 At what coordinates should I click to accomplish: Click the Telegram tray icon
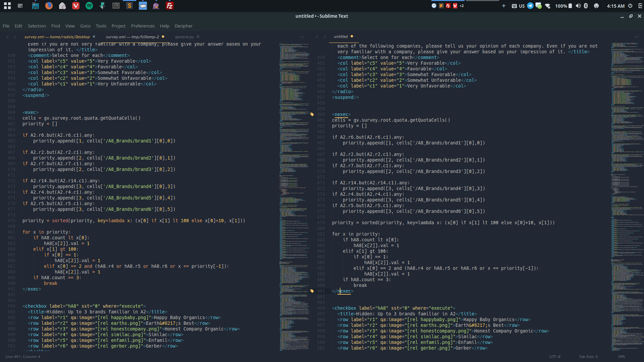(x=530, y=6)
